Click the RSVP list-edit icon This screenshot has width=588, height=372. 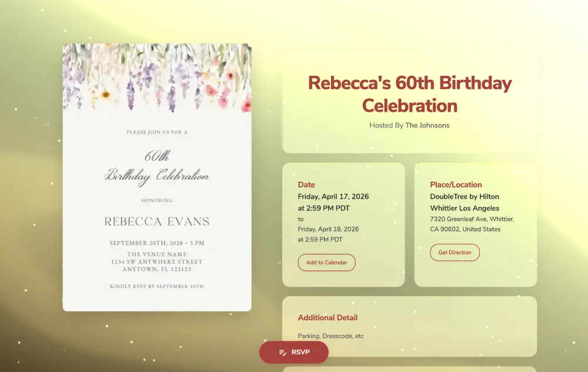pos(283,353)
